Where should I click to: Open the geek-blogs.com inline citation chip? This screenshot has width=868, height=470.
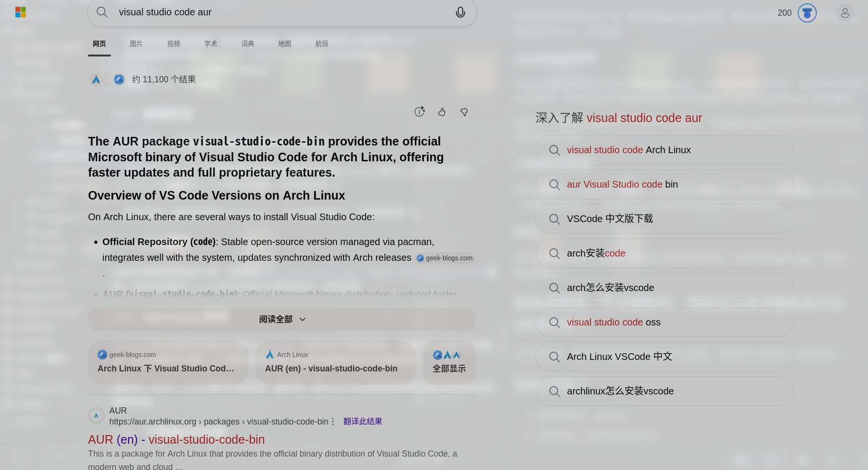pyautogui.click(x=445, y=258)
